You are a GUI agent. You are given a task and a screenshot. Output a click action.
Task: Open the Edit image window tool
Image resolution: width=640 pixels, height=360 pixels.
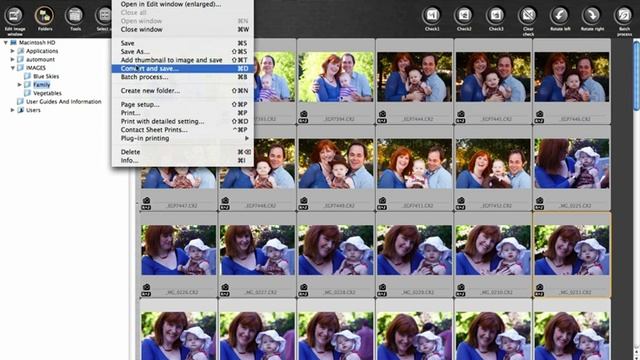(15, 16)
